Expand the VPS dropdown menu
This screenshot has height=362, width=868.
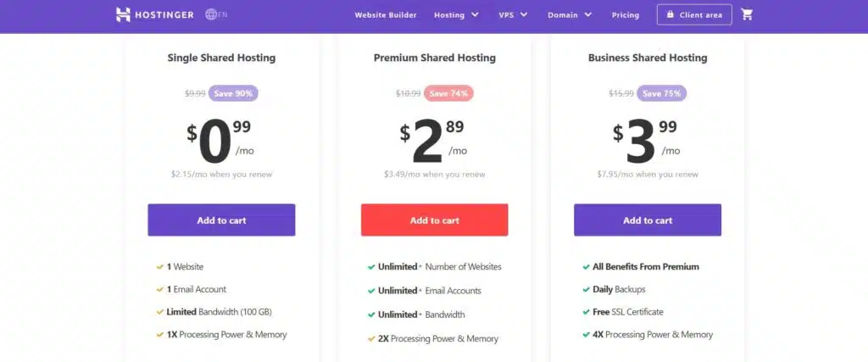513,14
